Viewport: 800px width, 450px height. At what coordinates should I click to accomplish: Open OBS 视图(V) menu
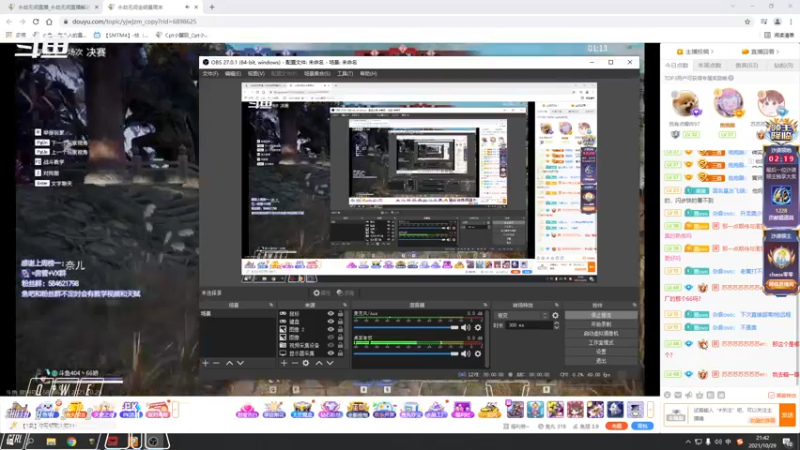pyautogui.click(x=256, y=73)
